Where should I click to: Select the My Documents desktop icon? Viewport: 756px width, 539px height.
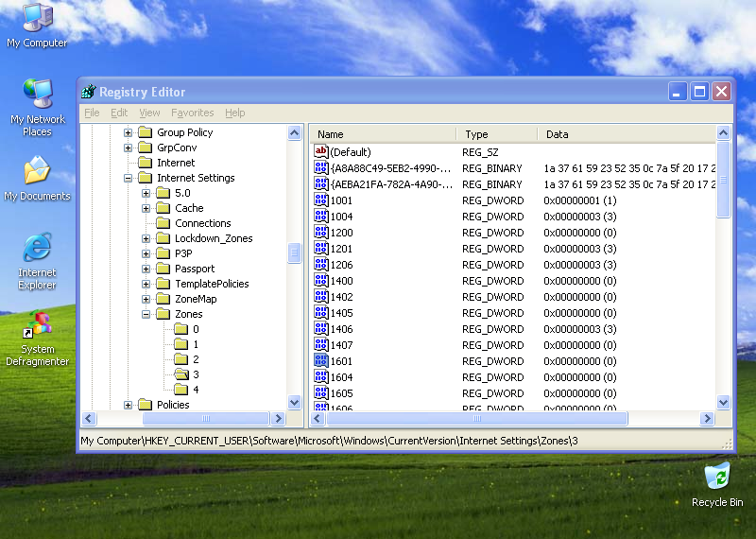tap(37, 178)
